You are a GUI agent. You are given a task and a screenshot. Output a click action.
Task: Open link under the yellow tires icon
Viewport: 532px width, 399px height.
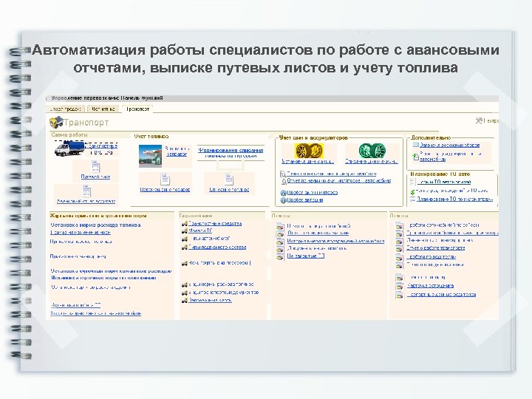(x=307, y=162)
